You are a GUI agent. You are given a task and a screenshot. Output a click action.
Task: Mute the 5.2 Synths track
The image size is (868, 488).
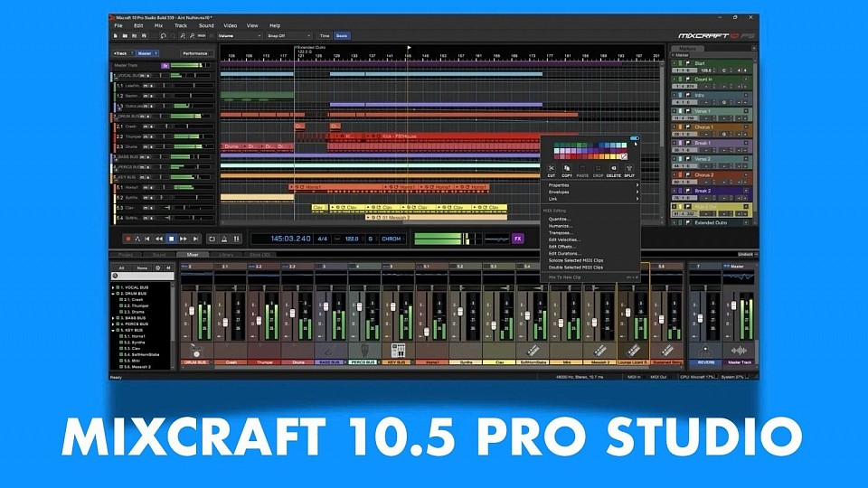coord(146,198)
